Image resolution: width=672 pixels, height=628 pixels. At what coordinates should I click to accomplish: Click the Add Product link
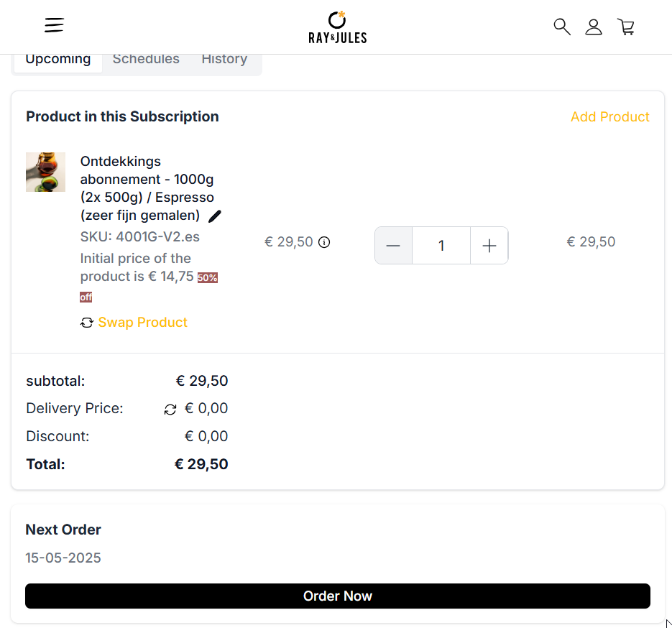tap(610, 117)
